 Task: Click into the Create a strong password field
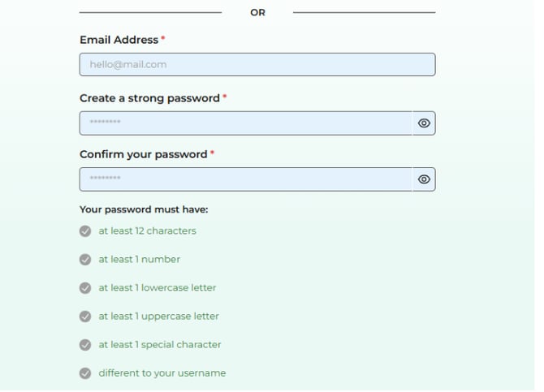pos(245,123)
